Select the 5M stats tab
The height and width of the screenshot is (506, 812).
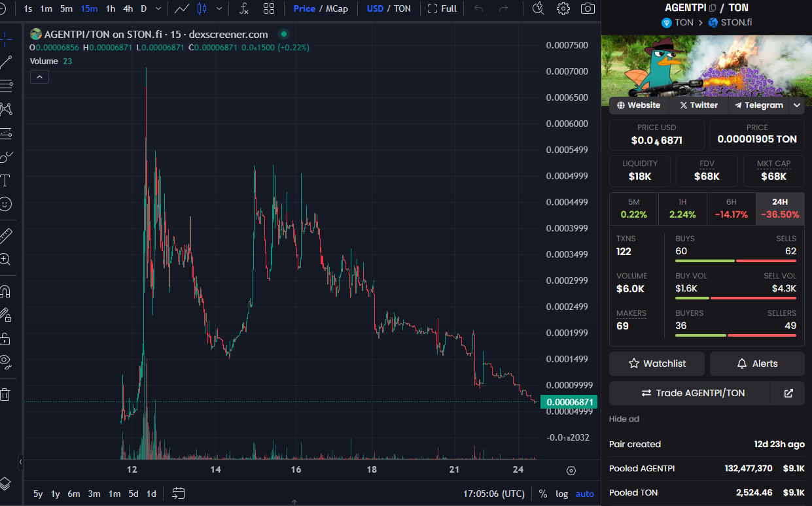point(633,209)
